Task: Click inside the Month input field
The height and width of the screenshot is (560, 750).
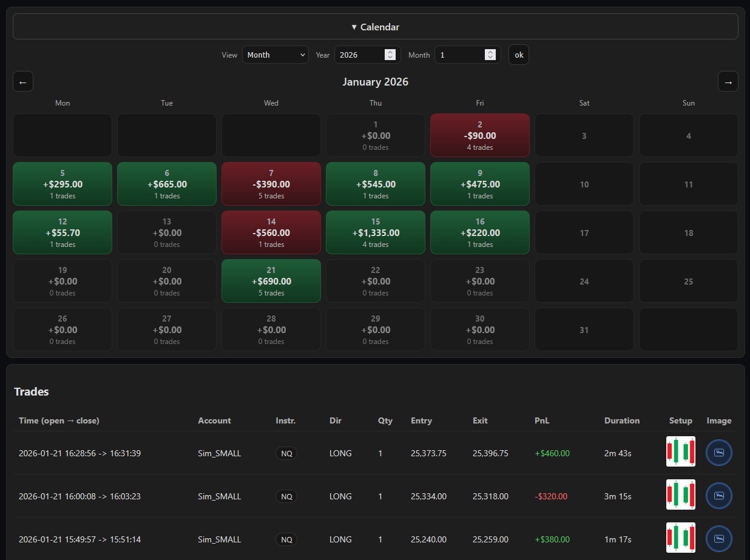Action: 461,55
